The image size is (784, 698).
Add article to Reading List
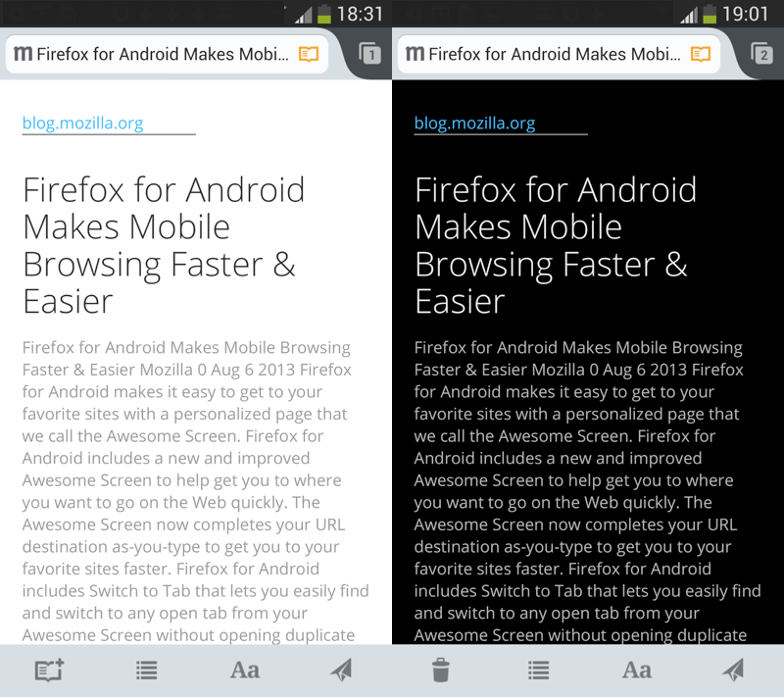pos(47,671)
